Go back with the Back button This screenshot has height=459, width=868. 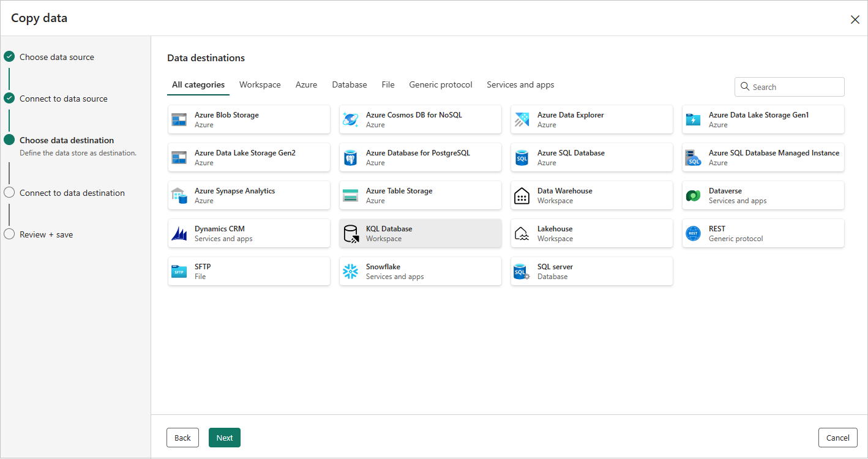[x=182, y=438]
